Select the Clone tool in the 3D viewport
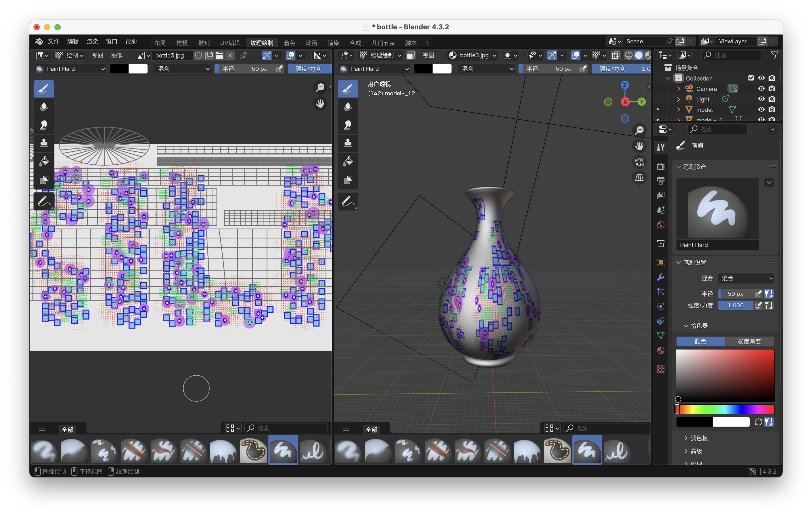Image resolution: width=812 pixels, height=516 pixels. tap(348, 143)
